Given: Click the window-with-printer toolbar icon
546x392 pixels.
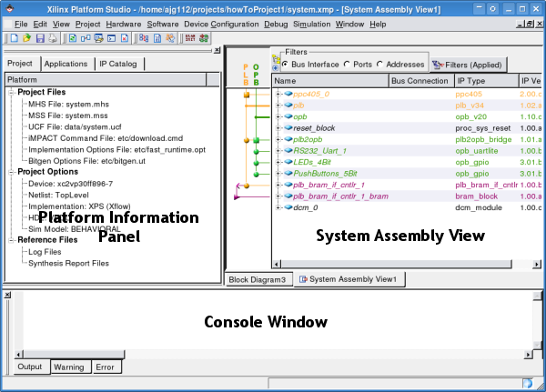Looking at the screenshot, I should click(x=98, y=38).
